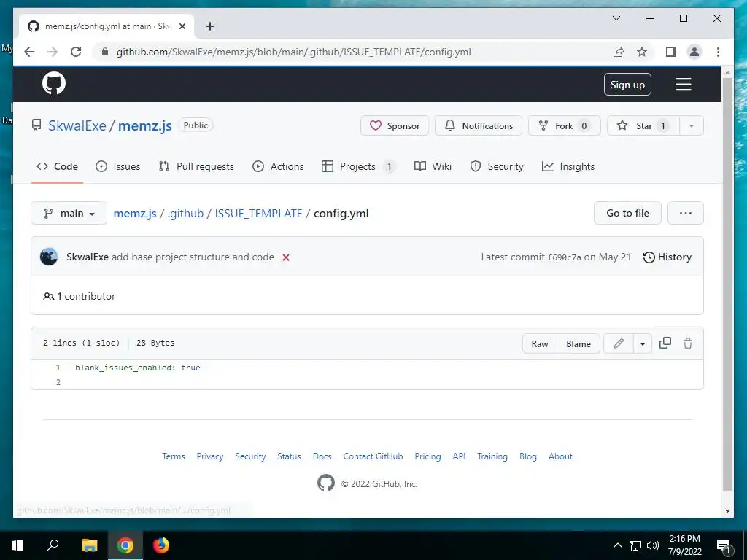Open the Status footer link
Screen dimensions: 747x560
pyautogui.click(x=289, y=456)
